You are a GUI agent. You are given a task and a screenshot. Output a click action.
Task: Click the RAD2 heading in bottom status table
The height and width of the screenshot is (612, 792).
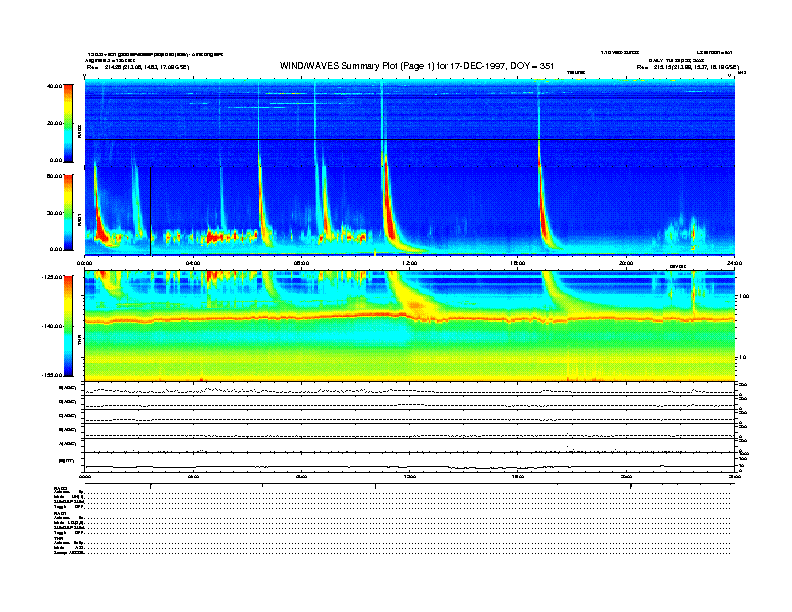coord(60,489)
